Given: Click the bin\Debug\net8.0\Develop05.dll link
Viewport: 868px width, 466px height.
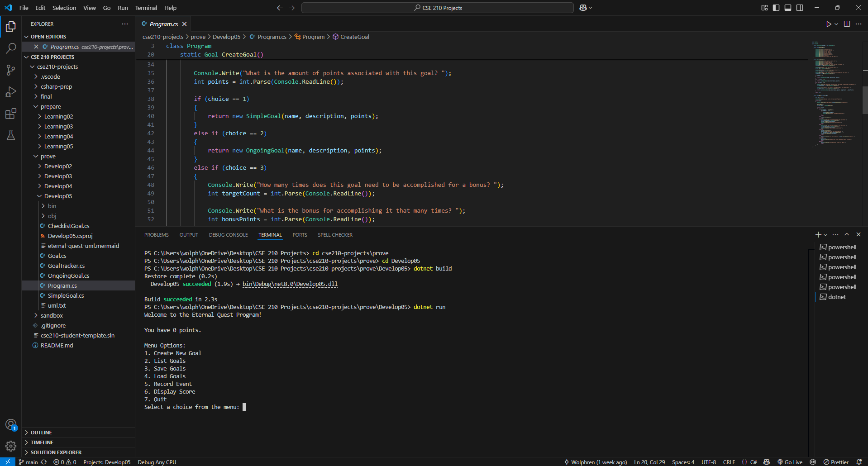Looking at the screenshot, I should (x=290, y=284).
